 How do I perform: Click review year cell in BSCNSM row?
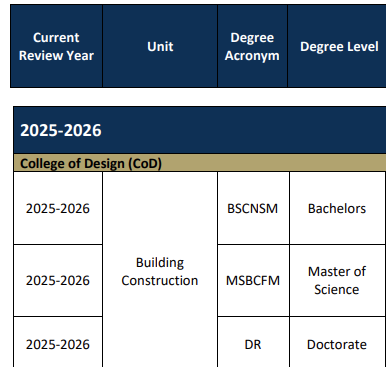pos(58,208)
